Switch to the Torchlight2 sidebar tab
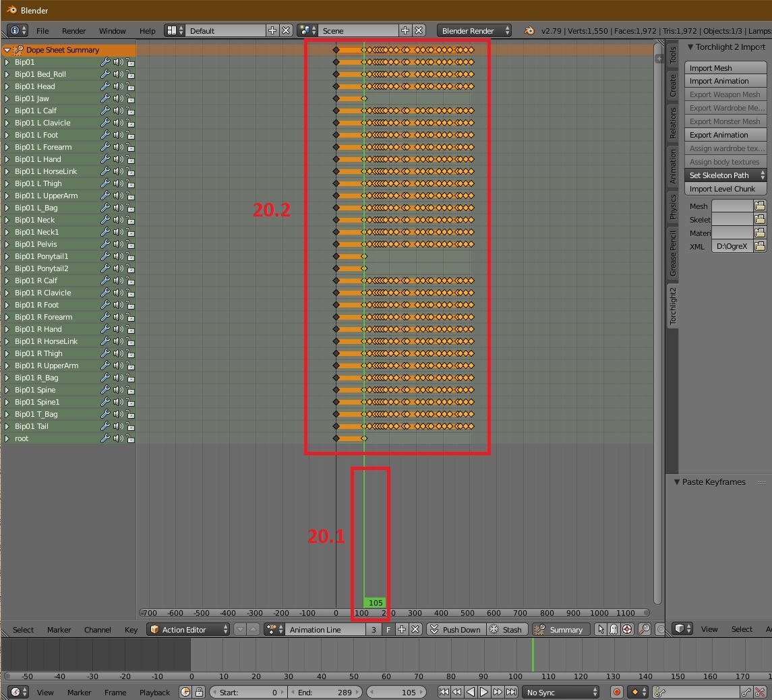 pyautogui.click(x=672, y=306)
